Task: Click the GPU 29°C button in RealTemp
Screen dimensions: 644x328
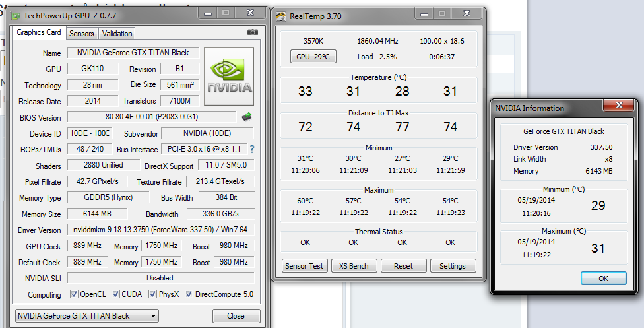Action: point(313,57)
